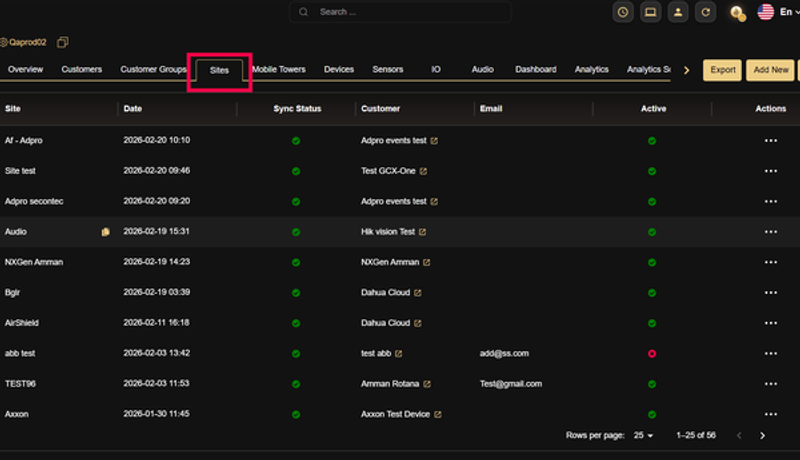Viewport: 800px width, 460px height.
Task: Open actions menu for abb test row
Action: [770, 353]
